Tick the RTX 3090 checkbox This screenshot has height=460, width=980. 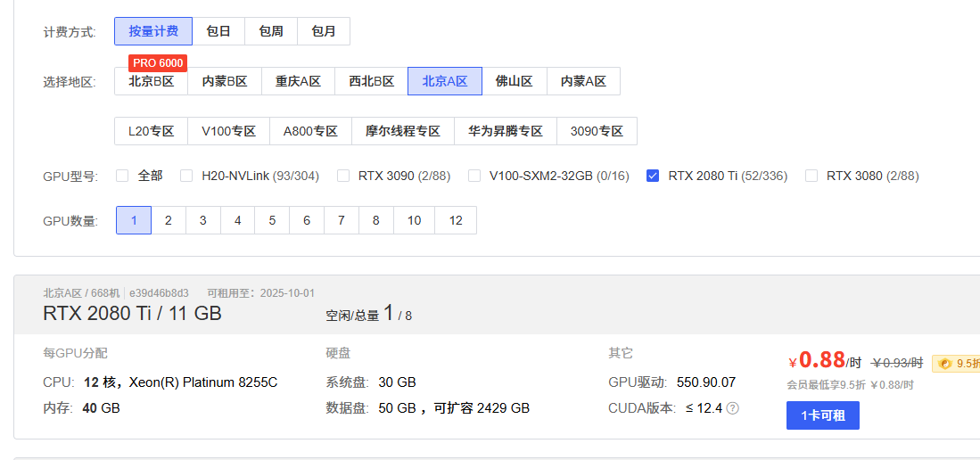[343, 176]
